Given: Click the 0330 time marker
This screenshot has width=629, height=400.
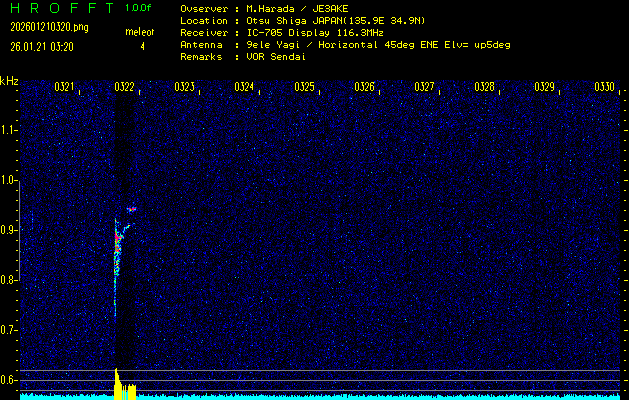Looking at the screenshot, I should [604, 88].
